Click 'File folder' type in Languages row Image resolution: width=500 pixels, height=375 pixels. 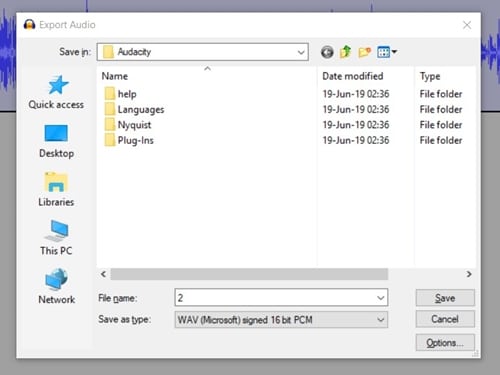click(441, 109)
